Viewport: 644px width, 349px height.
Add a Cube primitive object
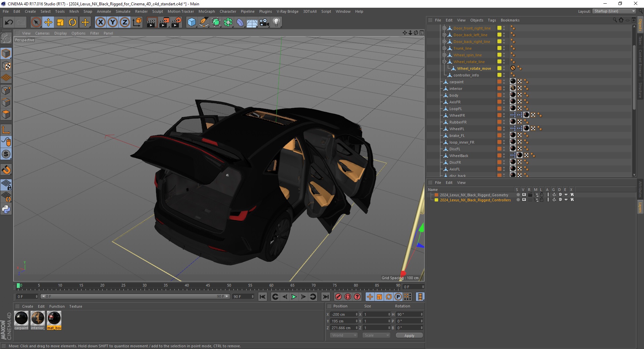(192, 22)
